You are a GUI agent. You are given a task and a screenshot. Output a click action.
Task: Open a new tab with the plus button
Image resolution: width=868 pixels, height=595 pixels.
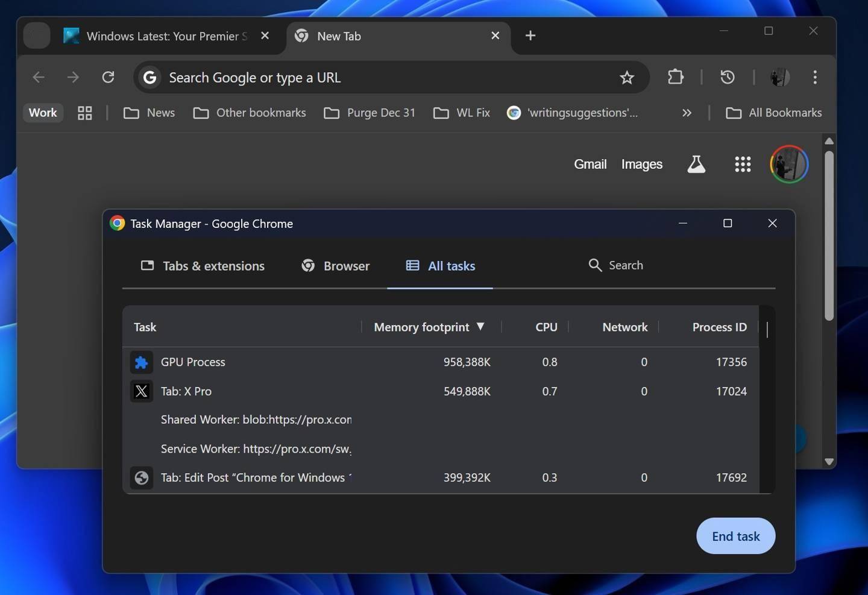(530, 36)
